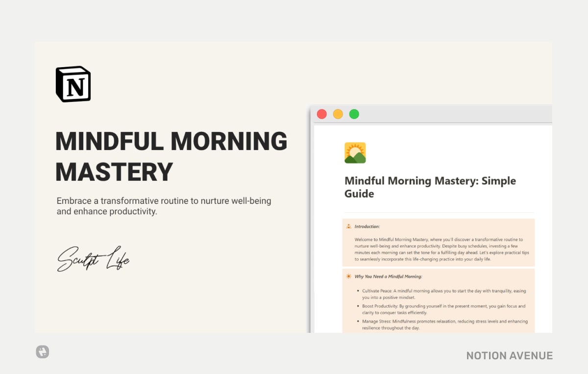Screen dimensions: 588x374
Task: Click the meditating person icon in Introduction callout
Action: click(x=349, y=226)
